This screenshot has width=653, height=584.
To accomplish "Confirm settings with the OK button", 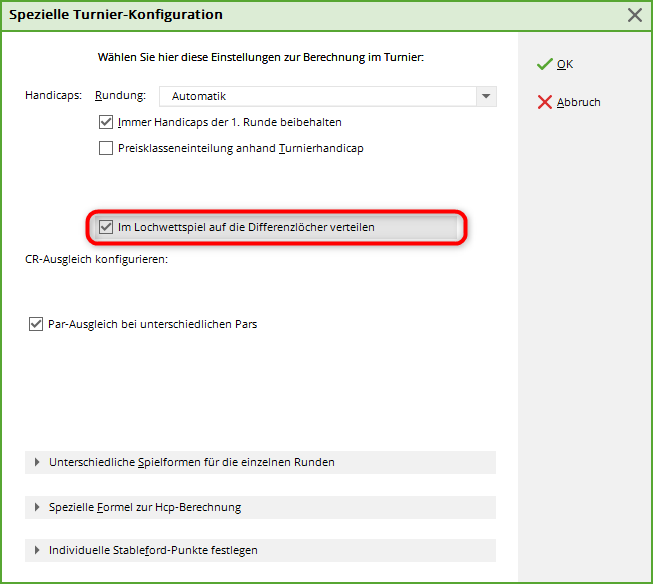I will (x=564, y=64).
